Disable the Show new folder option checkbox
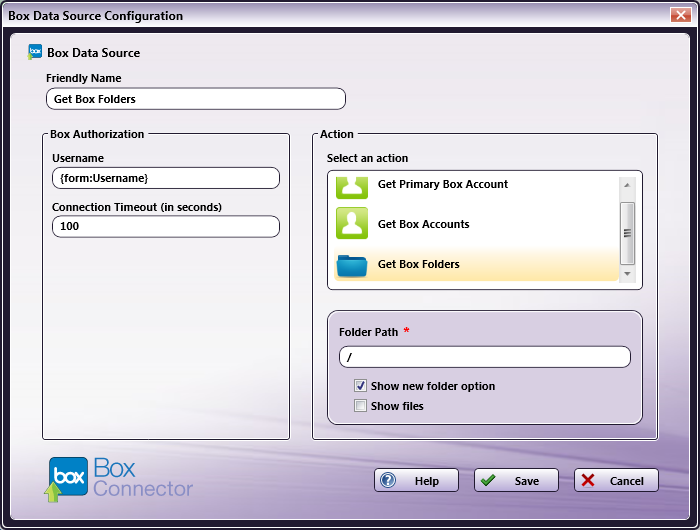 (x=360, y=385)
